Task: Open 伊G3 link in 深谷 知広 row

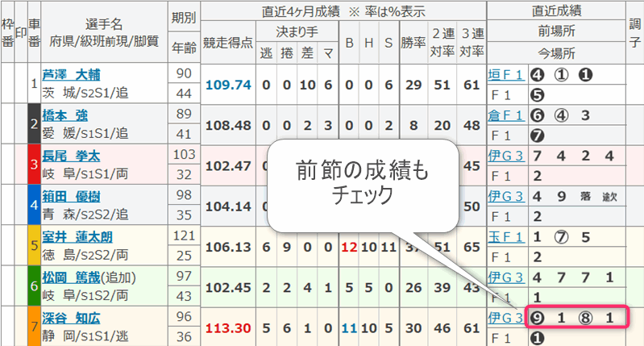Action: [x=506, y=318]
